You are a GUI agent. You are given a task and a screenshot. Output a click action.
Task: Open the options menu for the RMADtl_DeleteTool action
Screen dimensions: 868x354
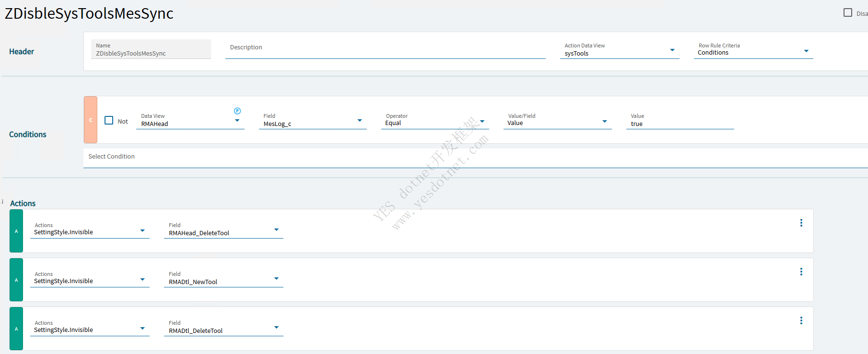(x=801, y=320)
